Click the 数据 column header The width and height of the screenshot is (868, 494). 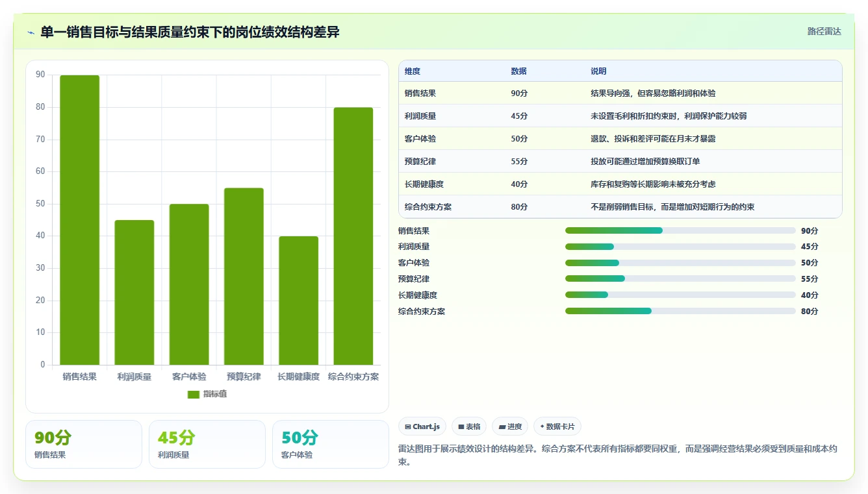pyautogui.click(x=519, y=71)
